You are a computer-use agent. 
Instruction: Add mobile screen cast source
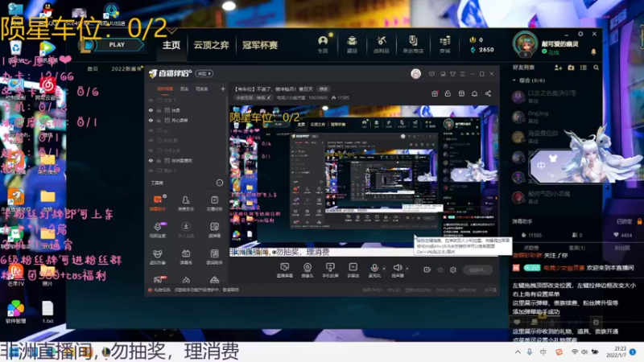coord(330,270)
